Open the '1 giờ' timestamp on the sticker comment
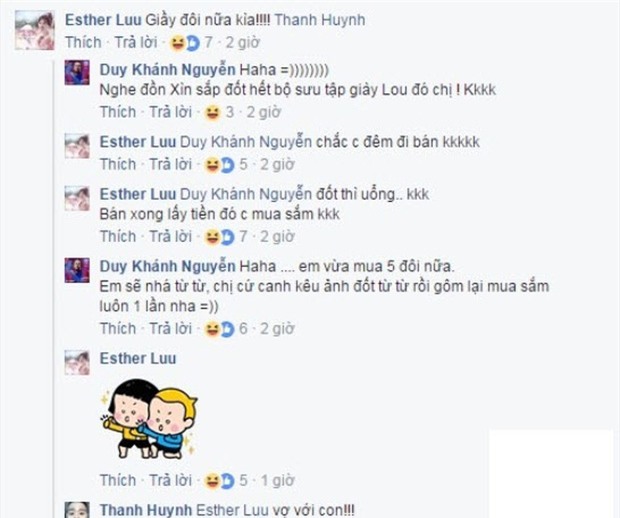The image size is (620, 518). click(x=277, y=480)
